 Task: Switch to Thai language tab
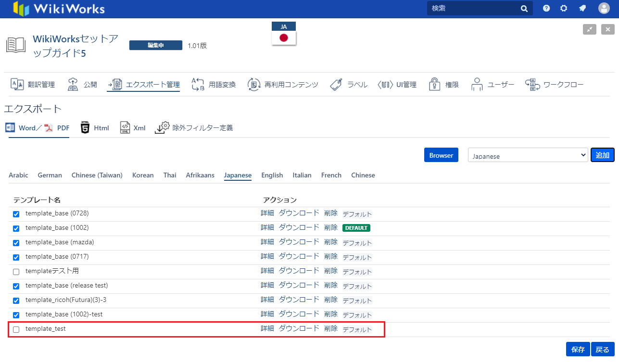tap(170, 175)
